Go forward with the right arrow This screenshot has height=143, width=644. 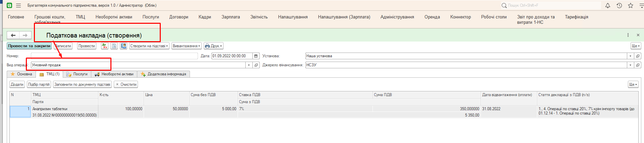pos(25,35)
